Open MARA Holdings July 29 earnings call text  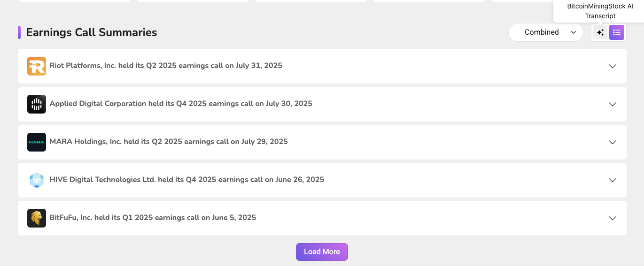(169, 142)
